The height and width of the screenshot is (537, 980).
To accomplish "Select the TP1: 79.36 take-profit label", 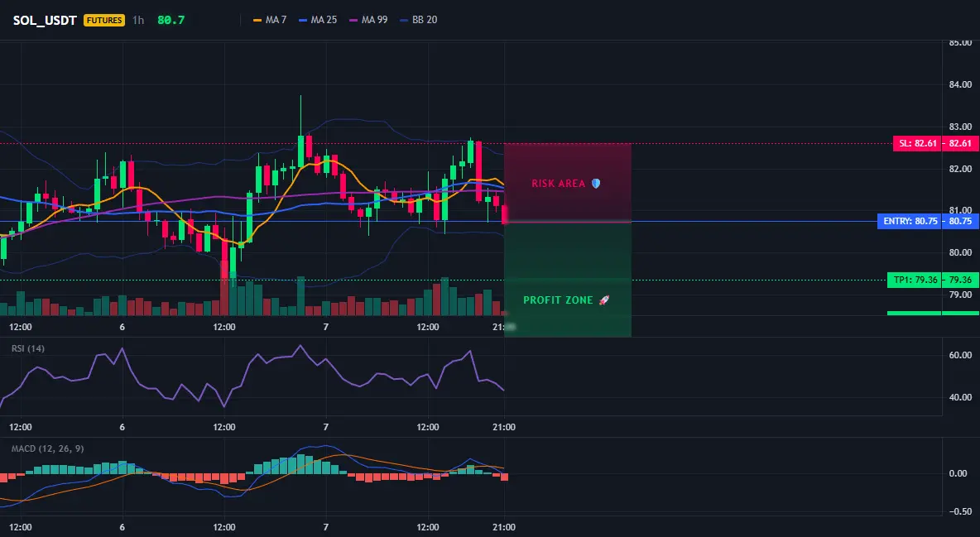I will (915, 280).
